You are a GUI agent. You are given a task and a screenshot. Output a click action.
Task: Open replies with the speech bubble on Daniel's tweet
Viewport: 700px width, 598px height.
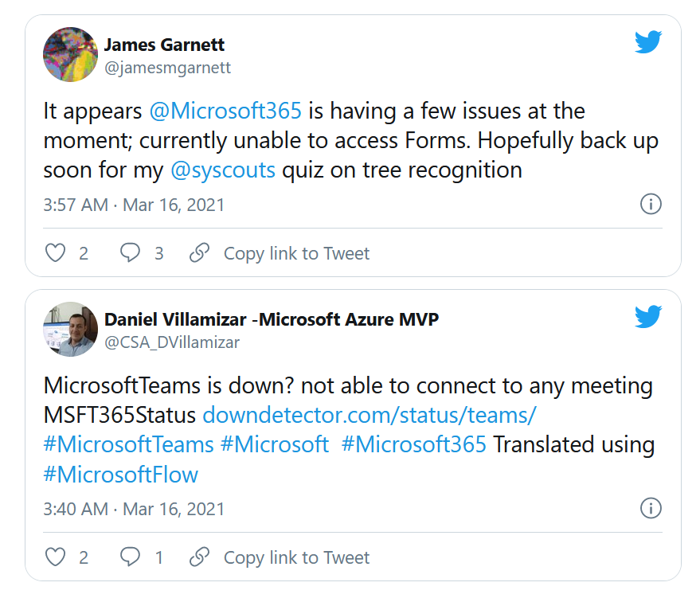(x=129, y=557)
